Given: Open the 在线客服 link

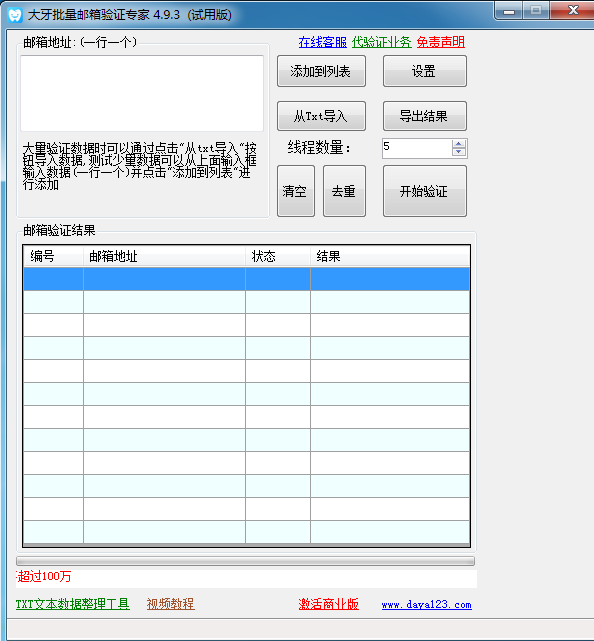Looking at the screenshot, I should click(x=323, y=42).
